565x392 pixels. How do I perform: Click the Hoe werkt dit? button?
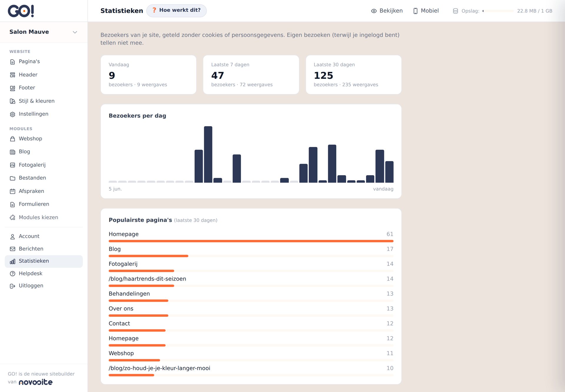pyautogui.click(x=176, y=11)
